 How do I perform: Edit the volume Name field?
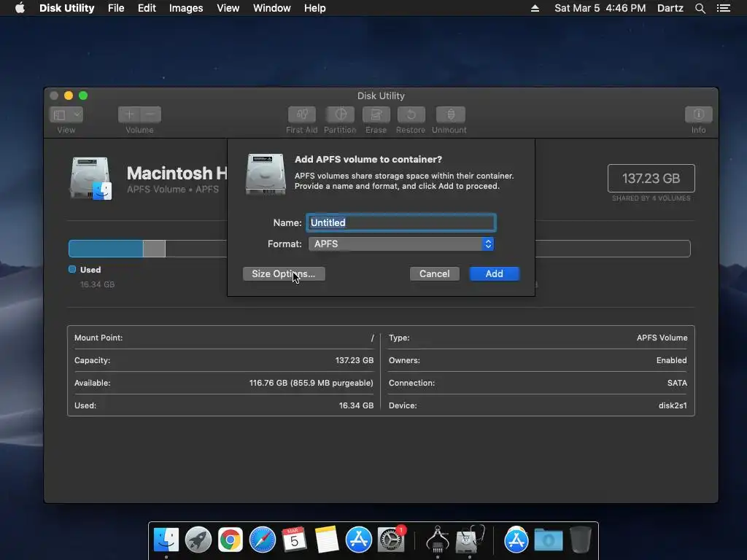(401, 222)
